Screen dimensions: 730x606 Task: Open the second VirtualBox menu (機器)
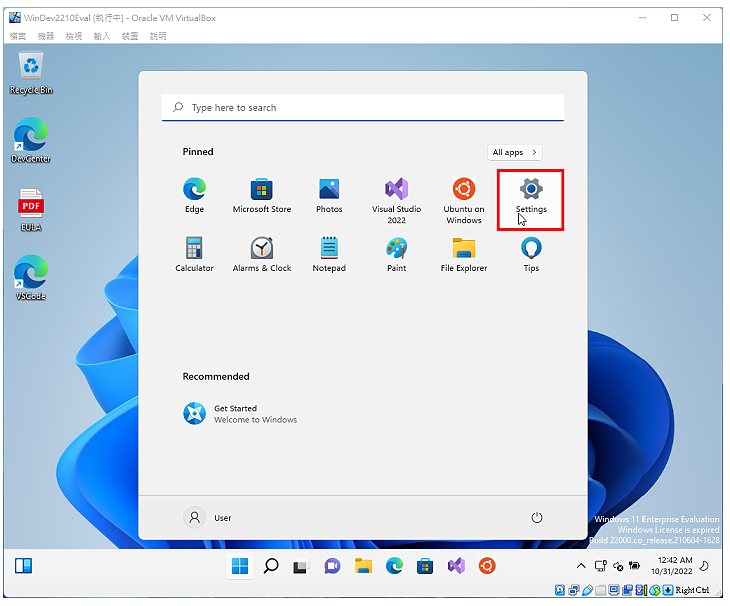pyautogui.click(x=46, y=36)
